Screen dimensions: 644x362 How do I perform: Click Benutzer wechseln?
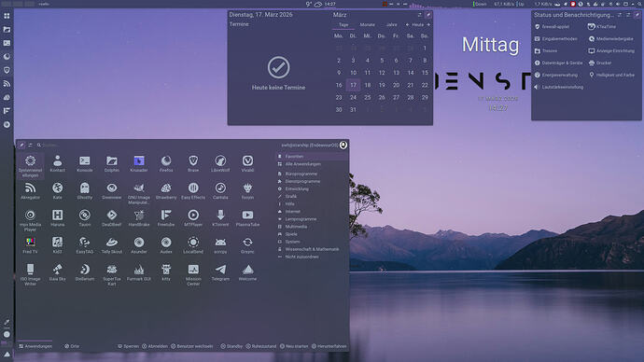tap(192, 346)
